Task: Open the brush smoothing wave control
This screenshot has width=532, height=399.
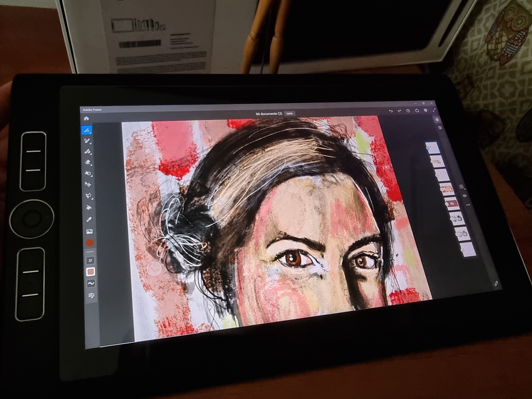Action: pos(91,284)
